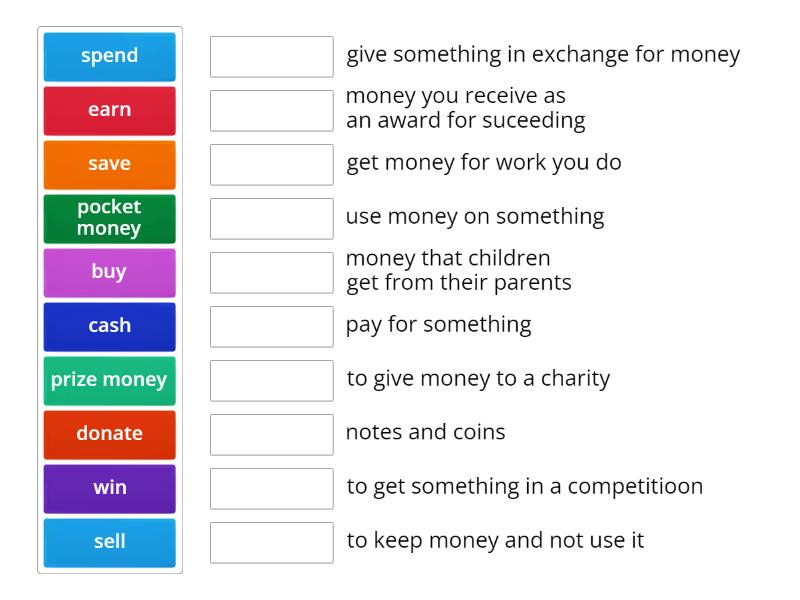Click answer box for 'give something in exchange for money'
Screen dimensions: 800x600
click(271, 57)
